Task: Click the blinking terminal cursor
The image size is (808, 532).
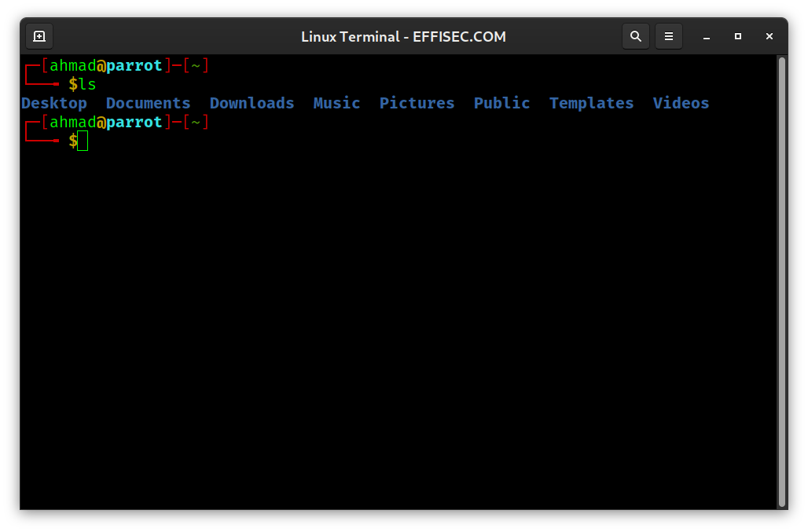Action: pyautogui.click(x=82, y=140)
